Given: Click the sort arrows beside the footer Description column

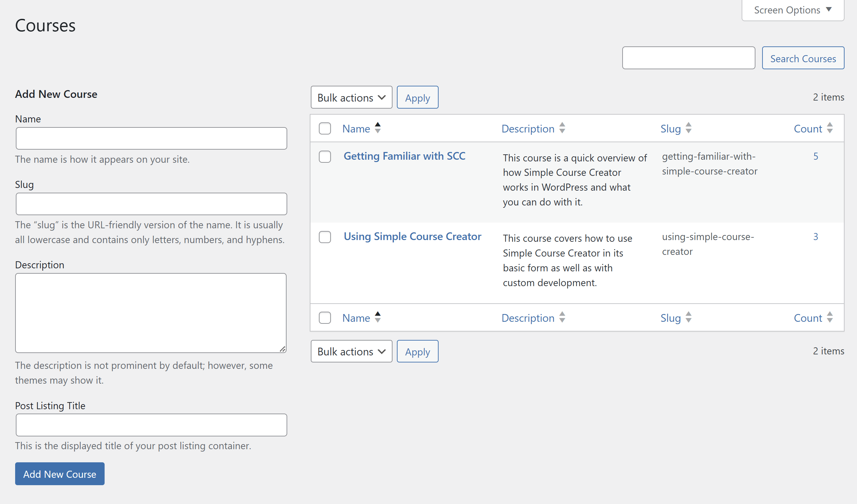Looking at the screenshot, I should (x=562, y=317).
